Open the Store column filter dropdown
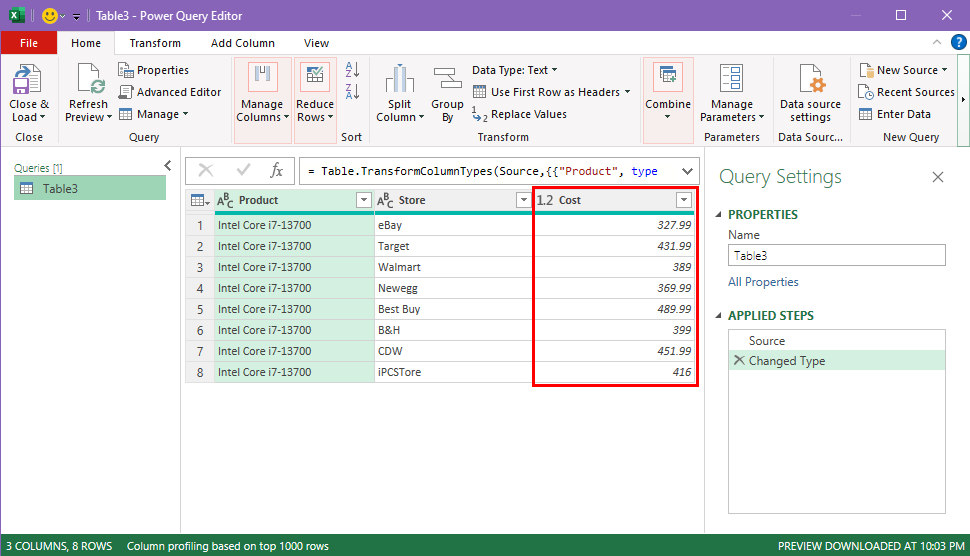The height and width of the screenshot is (556, 970). [524, 200]
